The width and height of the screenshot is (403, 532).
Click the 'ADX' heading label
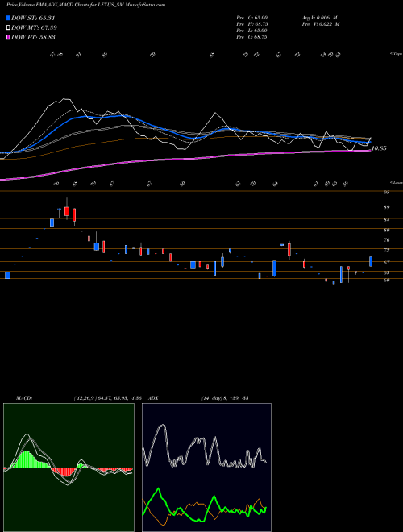pos(153,398)
